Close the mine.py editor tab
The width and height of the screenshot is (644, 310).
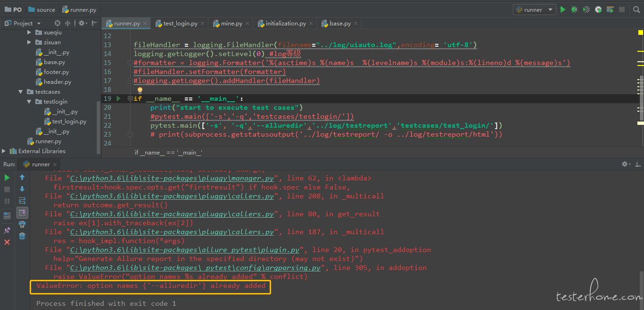[248, 24]
